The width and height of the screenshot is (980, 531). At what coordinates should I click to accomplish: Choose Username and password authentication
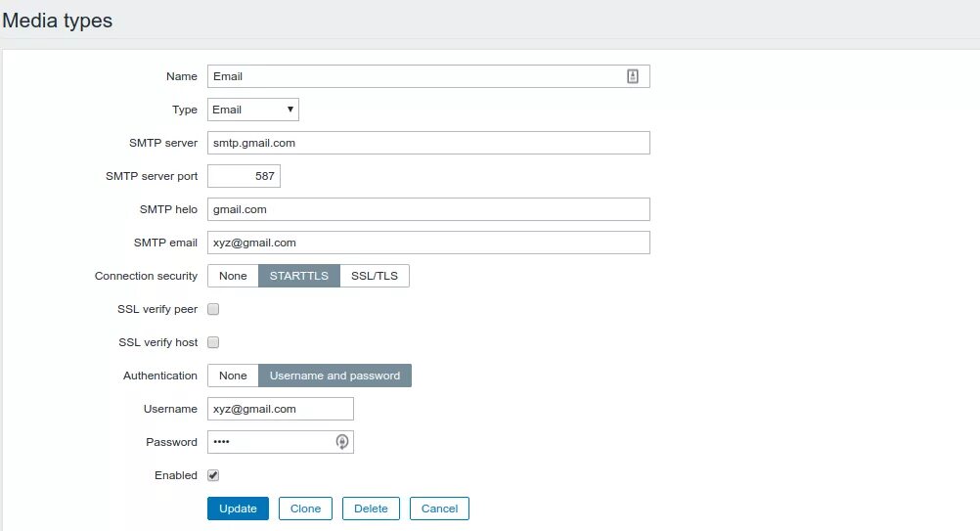point(335,376)
